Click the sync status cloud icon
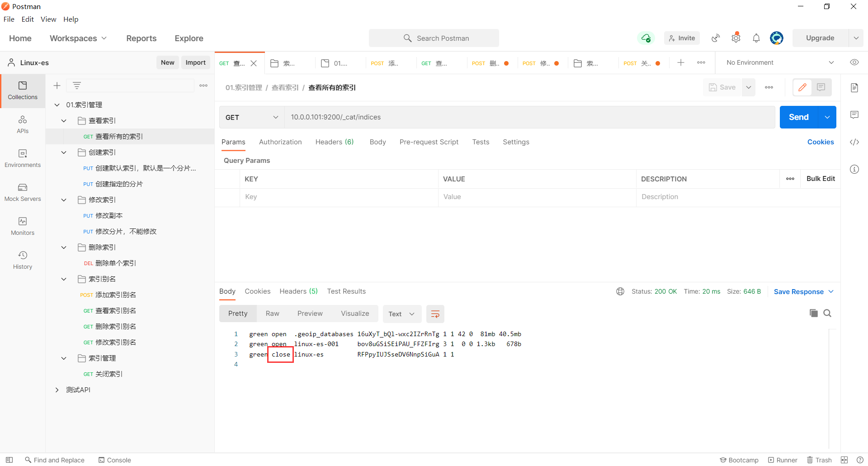The width and height of the screenshot is (868, 466). [x=646, y=38]
